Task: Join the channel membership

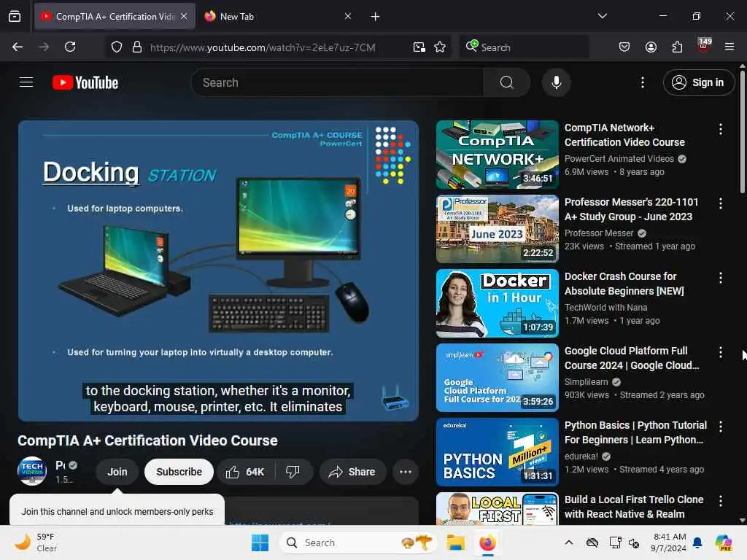Action: pyautogui.click(x=117, y=472)
